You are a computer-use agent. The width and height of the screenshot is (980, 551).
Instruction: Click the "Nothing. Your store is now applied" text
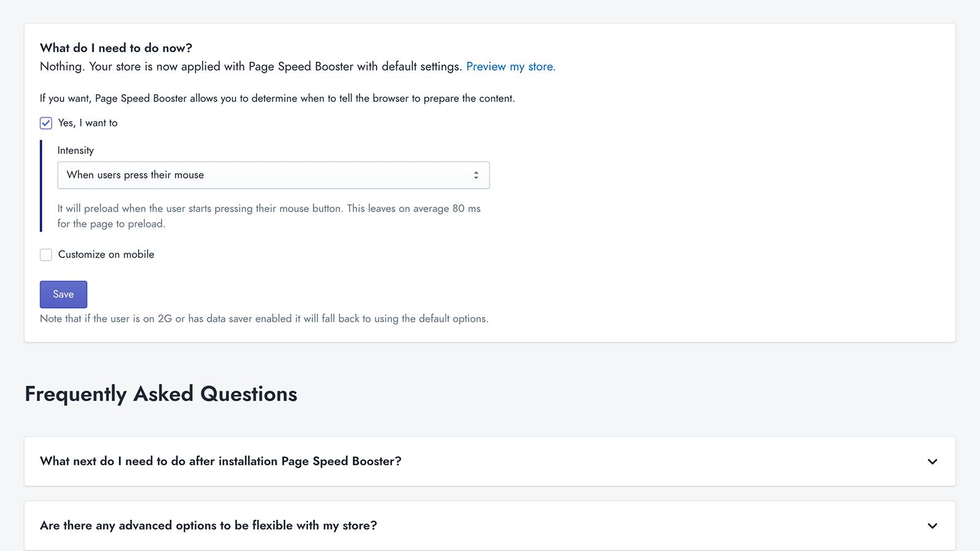[x=250, y=67]
